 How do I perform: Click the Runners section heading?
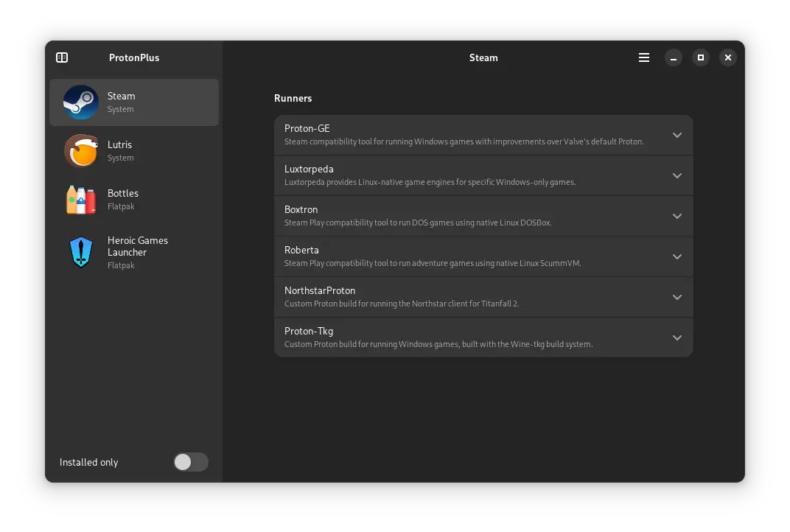[x=293, y=98]
